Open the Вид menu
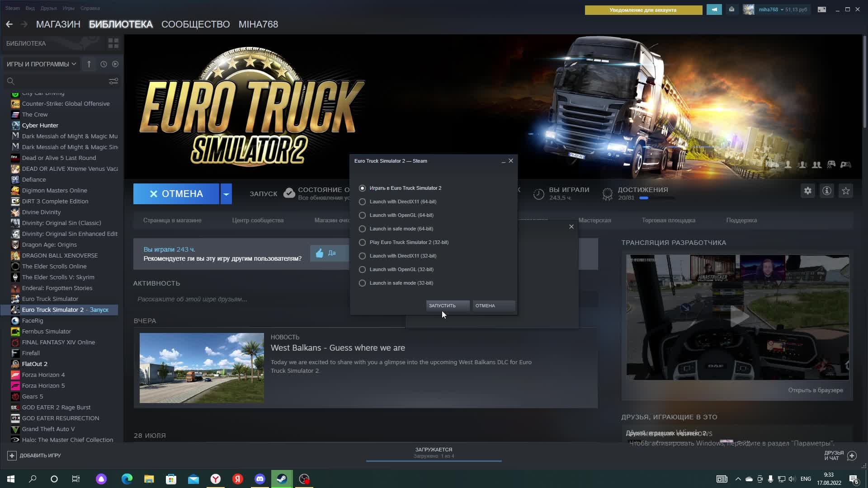Viewport: 868px width, 488px height. pos(30,8)
